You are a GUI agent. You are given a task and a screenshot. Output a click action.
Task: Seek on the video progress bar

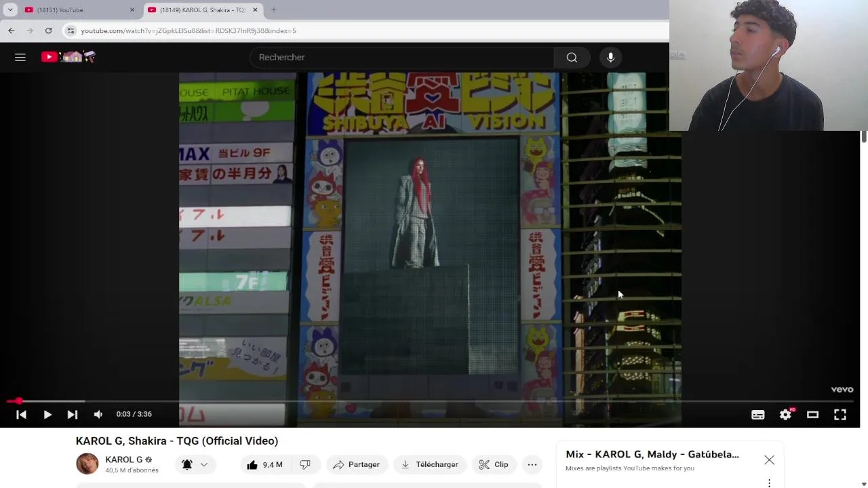coord(430,401)
